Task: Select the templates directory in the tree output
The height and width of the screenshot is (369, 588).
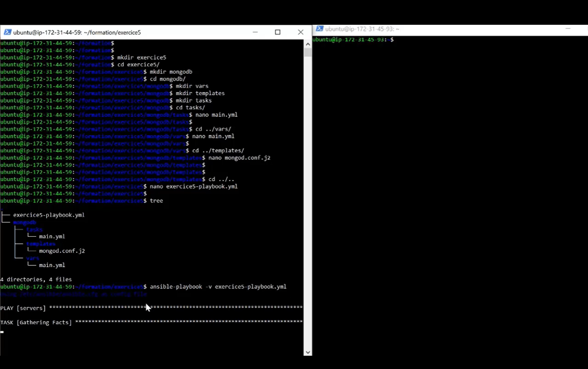Action: (41, 243)
